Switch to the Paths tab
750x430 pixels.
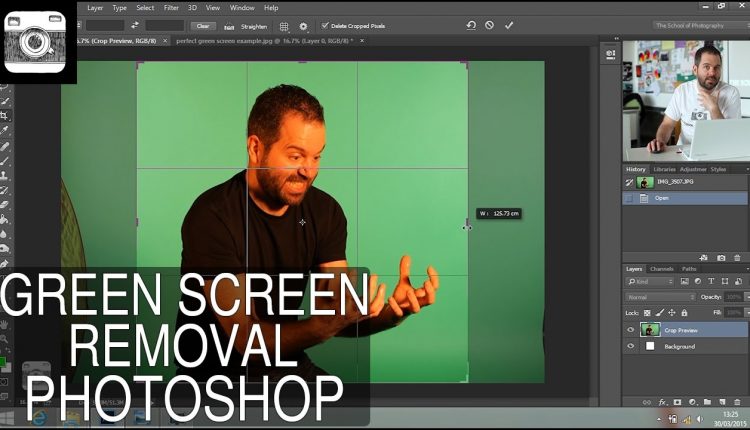pos(689,269)
